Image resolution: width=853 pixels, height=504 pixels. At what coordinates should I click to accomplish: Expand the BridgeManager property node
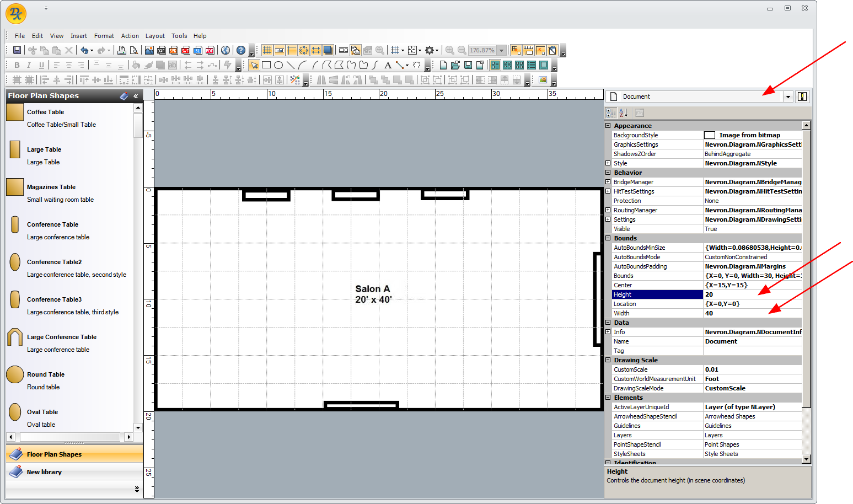(x=608, y=182)
